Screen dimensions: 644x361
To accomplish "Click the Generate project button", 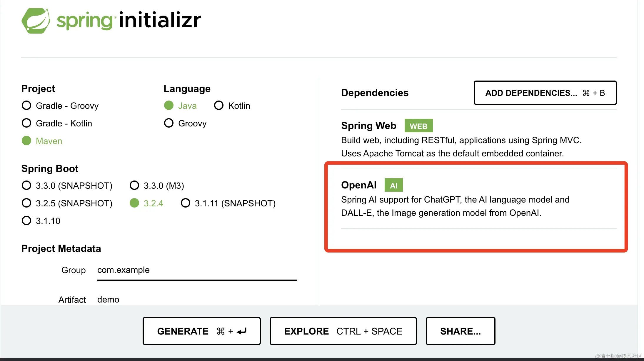I will pyautogui.click(x=202, y=331).
